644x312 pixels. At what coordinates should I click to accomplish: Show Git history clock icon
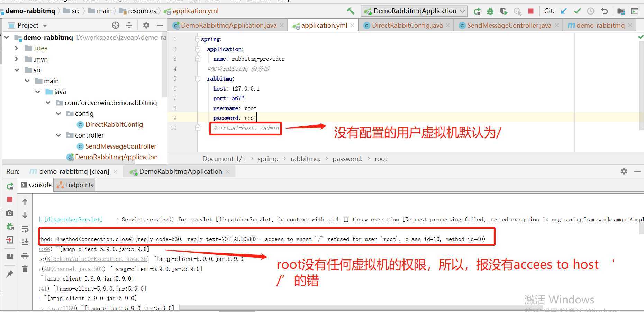[591, 11]
